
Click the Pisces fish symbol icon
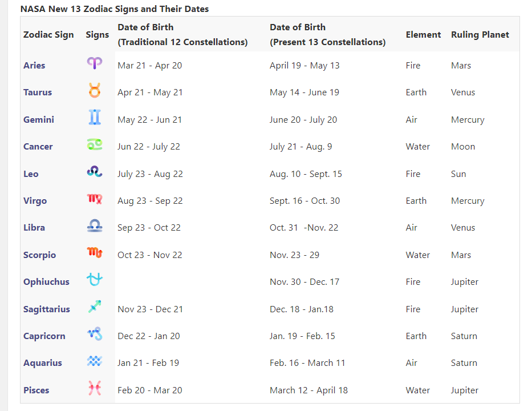[x=95, y=388]
